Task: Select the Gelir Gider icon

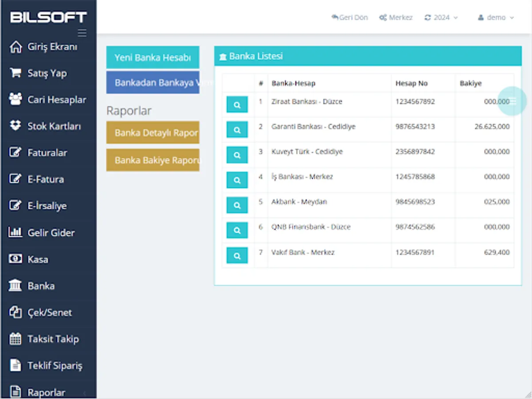Action: 16,232
